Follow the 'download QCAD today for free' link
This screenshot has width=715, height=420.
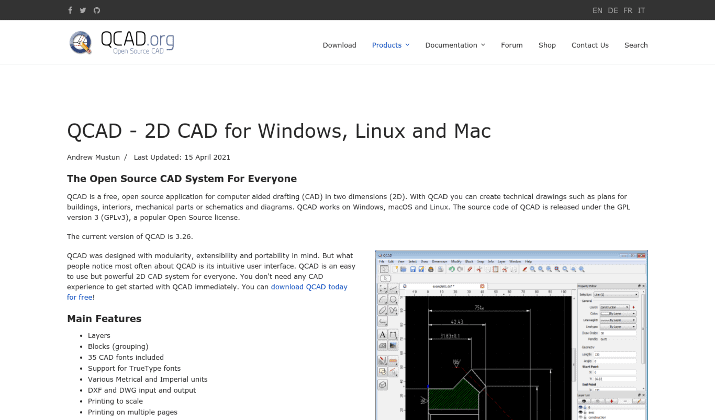307,286
